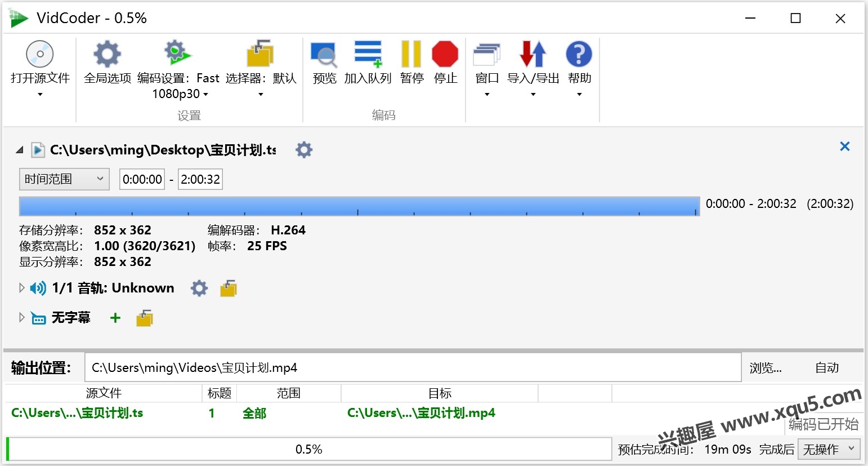Stop encoding with the red stop icon
Image resolution: width=868 pixels, height=466 pixels.
coord(445,55)
